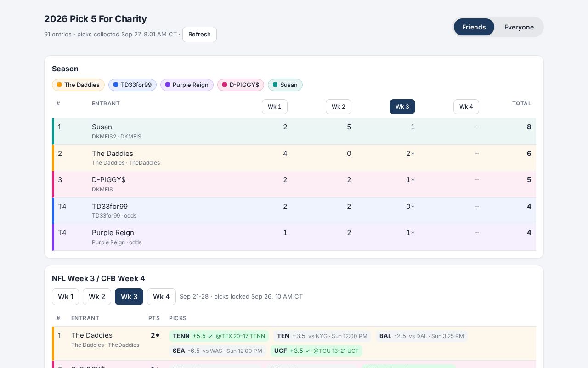588x368 pixels.
Task: Click D-PIGGY$ entrant in Season standings
Action: pyautogui.click(x=109, y=180)
